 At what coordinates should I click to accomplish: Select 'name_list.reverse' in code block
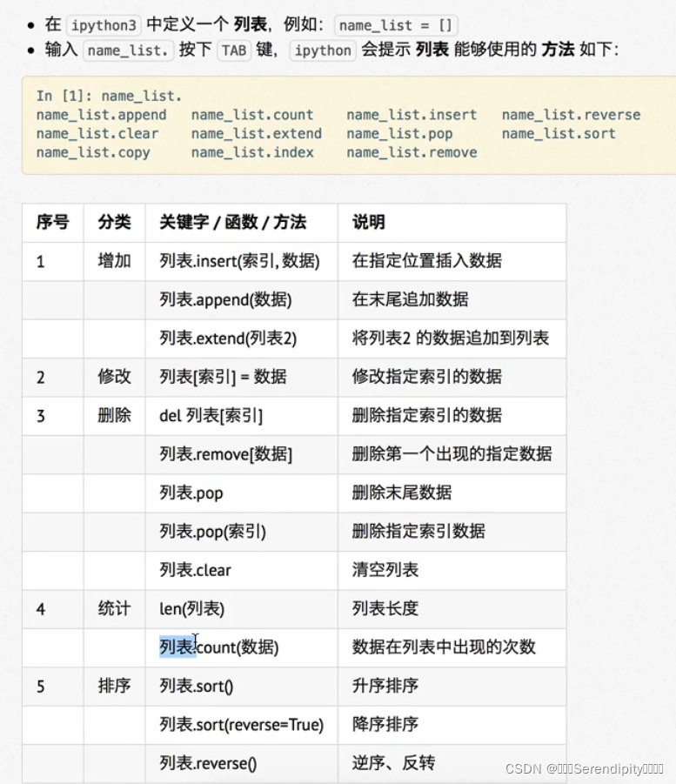tap(572, 115)
